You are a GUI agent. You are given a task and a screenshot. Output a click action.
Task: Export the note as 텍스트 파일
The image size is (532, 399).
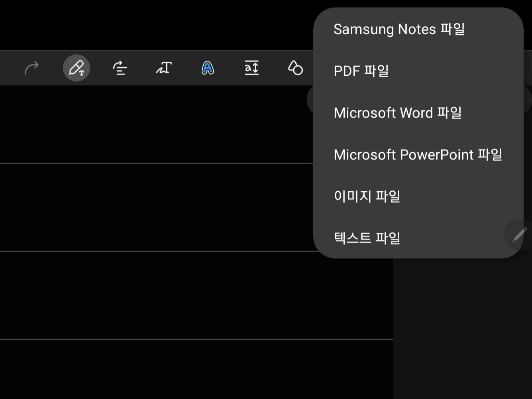(x=367, y=238)
